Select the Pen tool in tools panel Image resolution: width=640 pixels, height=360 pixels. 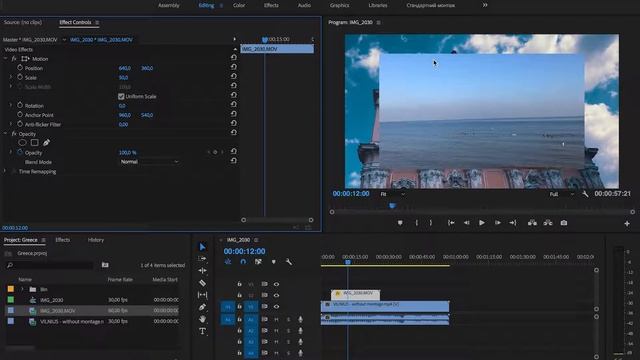pos(202,307)
